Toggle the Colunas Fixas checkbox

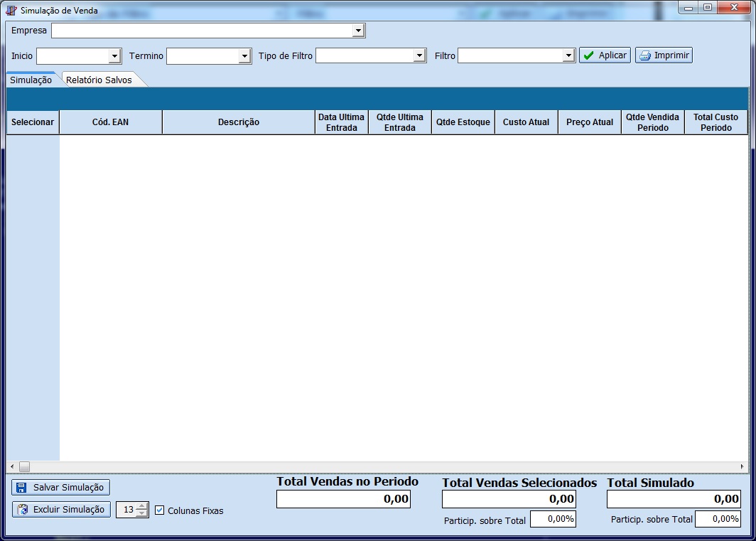pyautogui.click(x=160, y=510)
